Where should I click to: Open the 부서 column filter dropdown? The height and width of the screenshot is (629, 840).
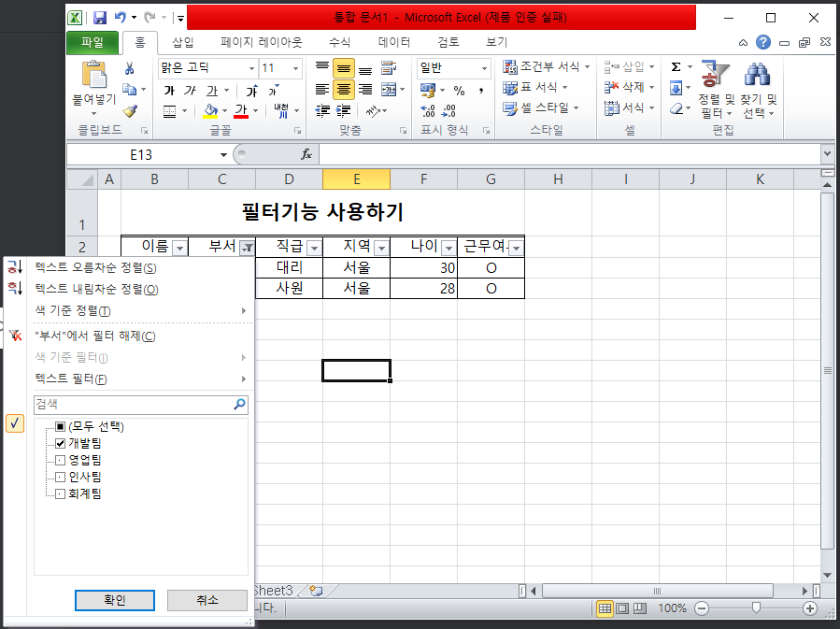(x=247, y=248)
